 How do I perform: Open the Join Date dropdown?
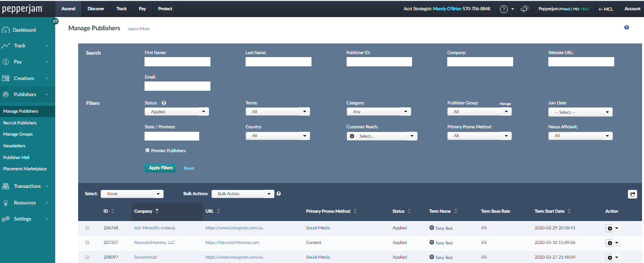pyautogui.click(x=581, y=112)
